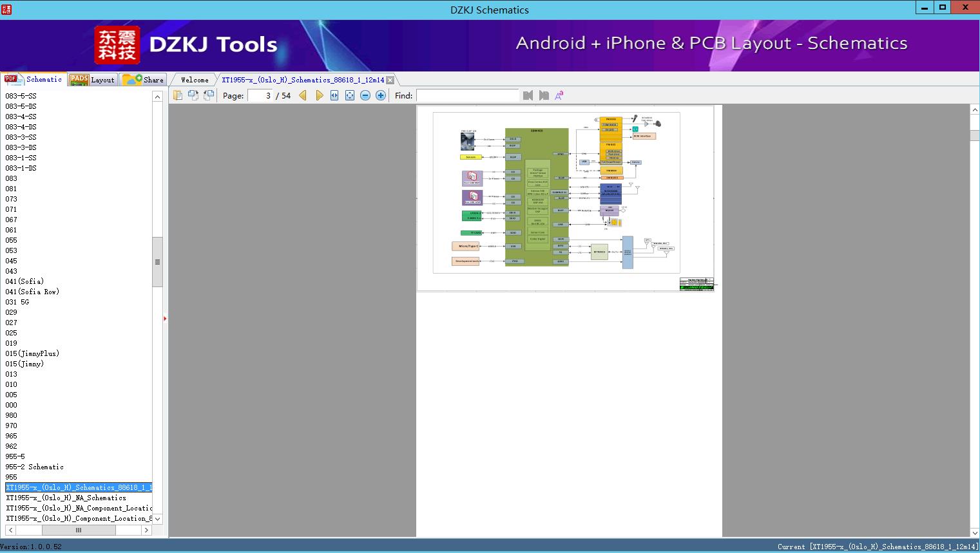Fit page to width

(334, 95)
